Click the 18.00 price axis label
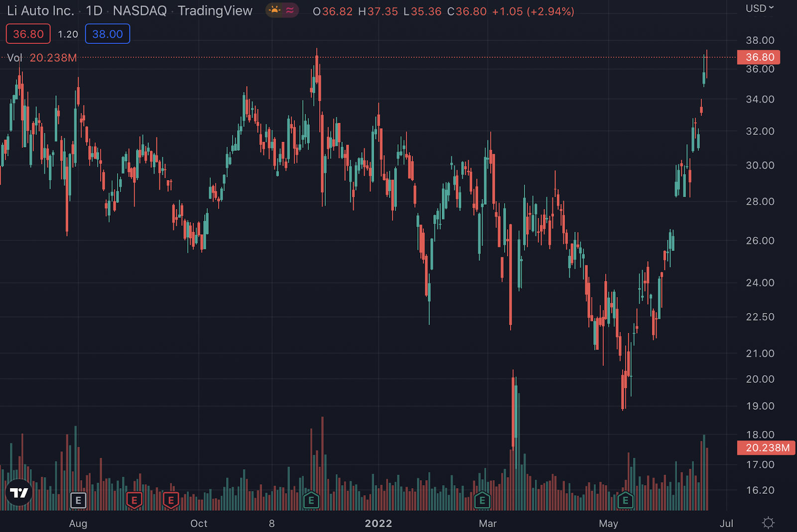This screenshot has width=797, height=532. 760,435
